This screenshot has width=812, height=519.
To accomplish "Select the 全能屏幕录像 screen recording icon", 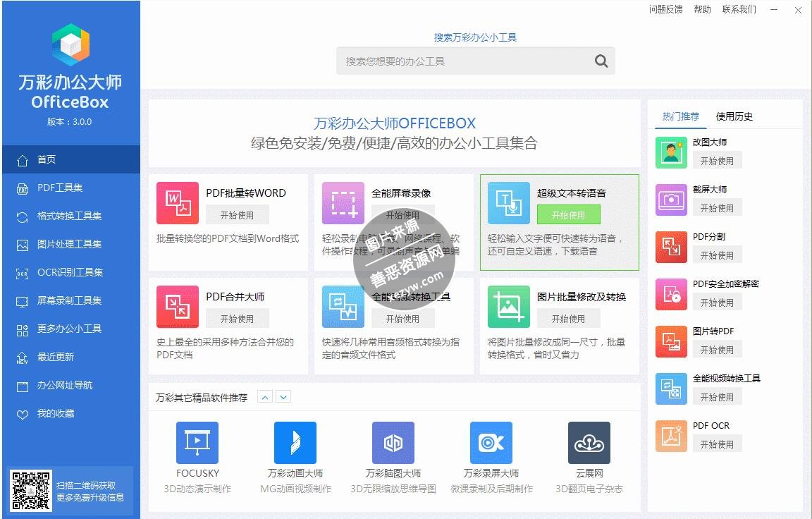I will [x=343, y=203].
